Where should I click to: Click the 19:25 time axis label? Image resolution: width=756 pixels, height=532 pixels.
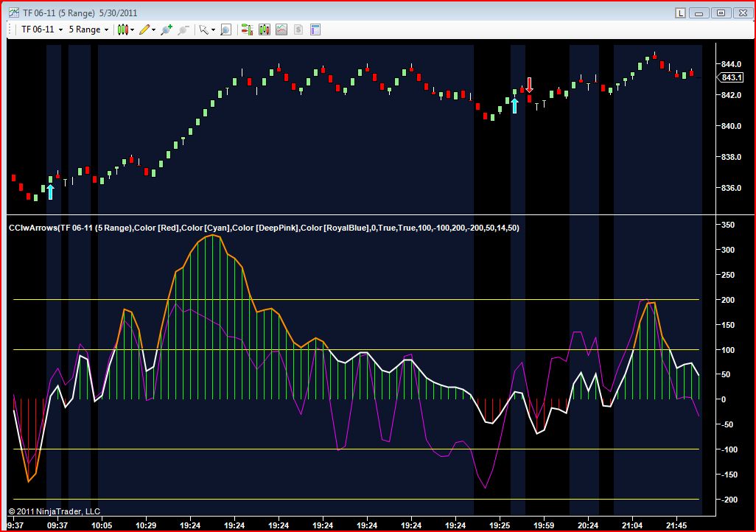point(500,525)
